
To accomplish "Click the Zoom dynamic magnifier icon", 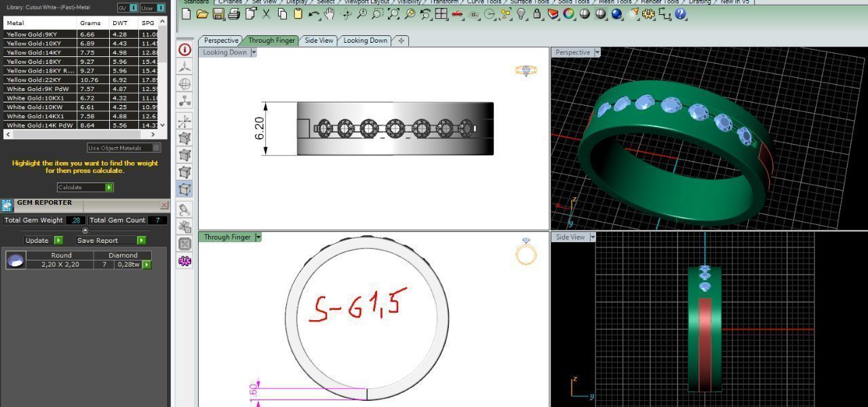I will [362, 14].
